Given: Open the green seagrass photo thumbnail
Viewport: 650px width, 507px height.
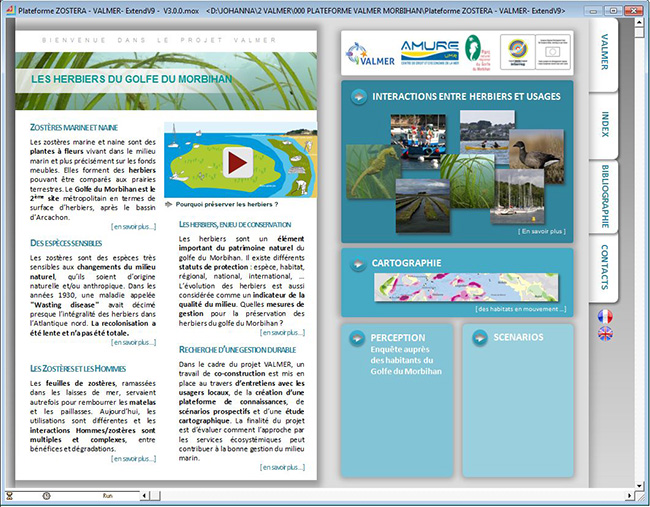Looking at the screenshot, I should click(467, 181).
